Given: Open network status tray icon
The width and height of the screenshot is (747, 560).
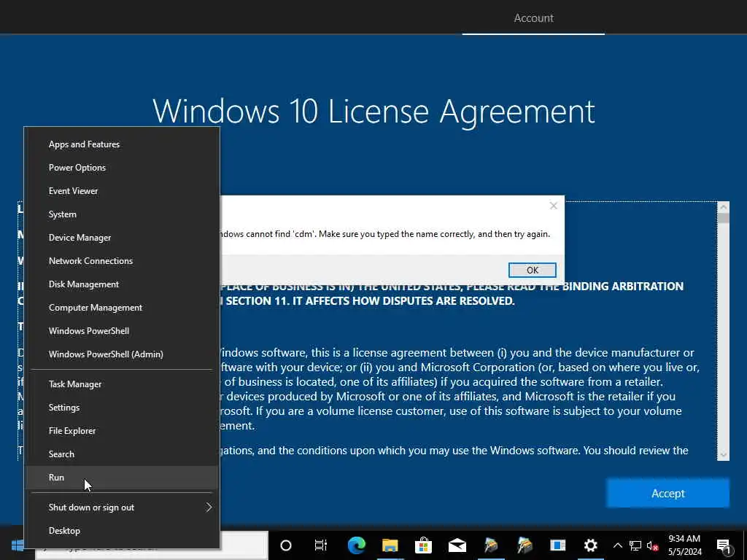Looking at the screenshot, I should [x=635, y=545].
